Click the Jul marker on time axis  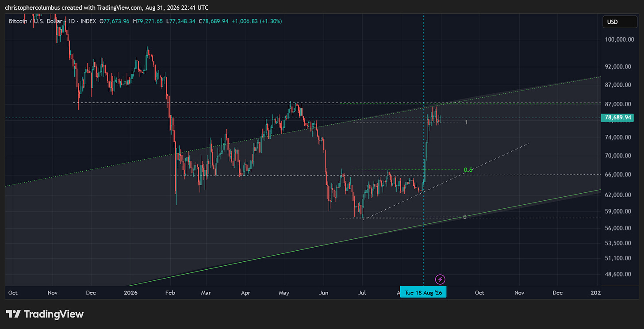click(362, 293)
